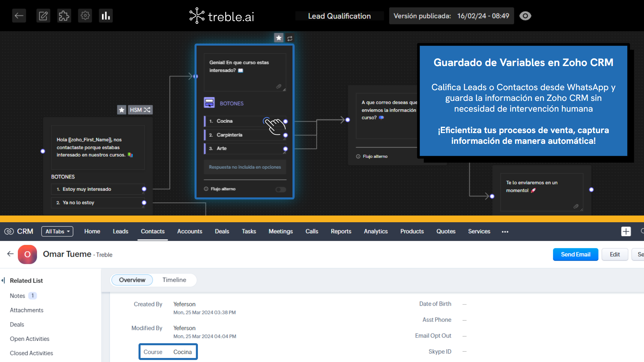Screen dimensions: 644x362
Task: Open the Leads module tab
Action: [120, 232]
